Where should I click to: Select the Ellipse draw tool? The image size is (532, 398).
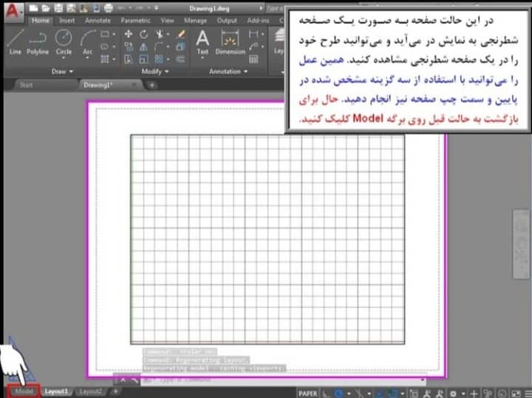pyautogui.click(x=105, y=47)
